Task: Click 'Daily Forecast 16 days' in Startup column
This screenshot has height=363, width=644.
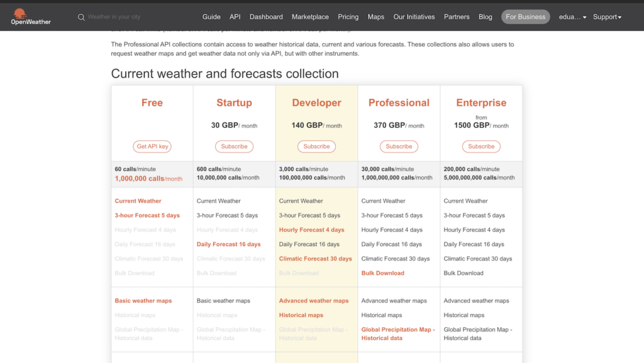Action: (x=229, y=244)
